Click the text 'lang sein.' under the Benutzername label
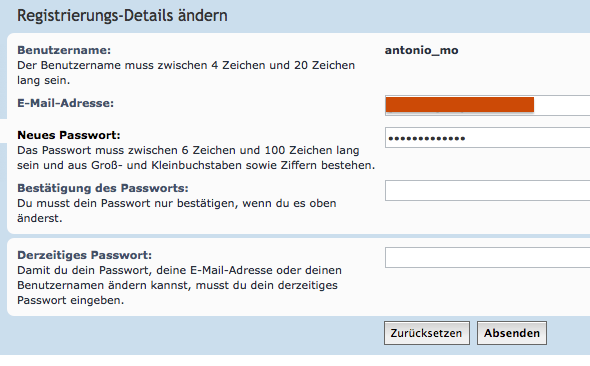This screenshot has width=590, height=366. click(x=43, y=80)
